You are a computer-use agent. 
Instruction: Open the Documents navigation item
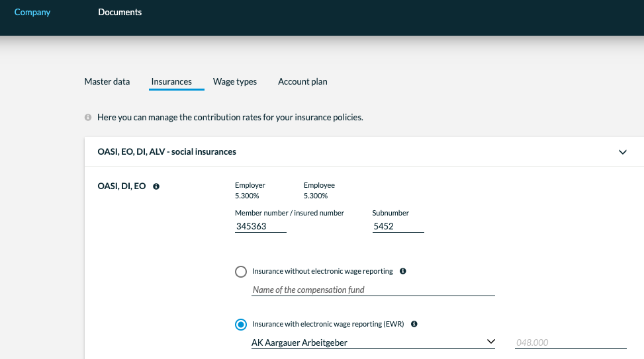click(x=120, y=13)
